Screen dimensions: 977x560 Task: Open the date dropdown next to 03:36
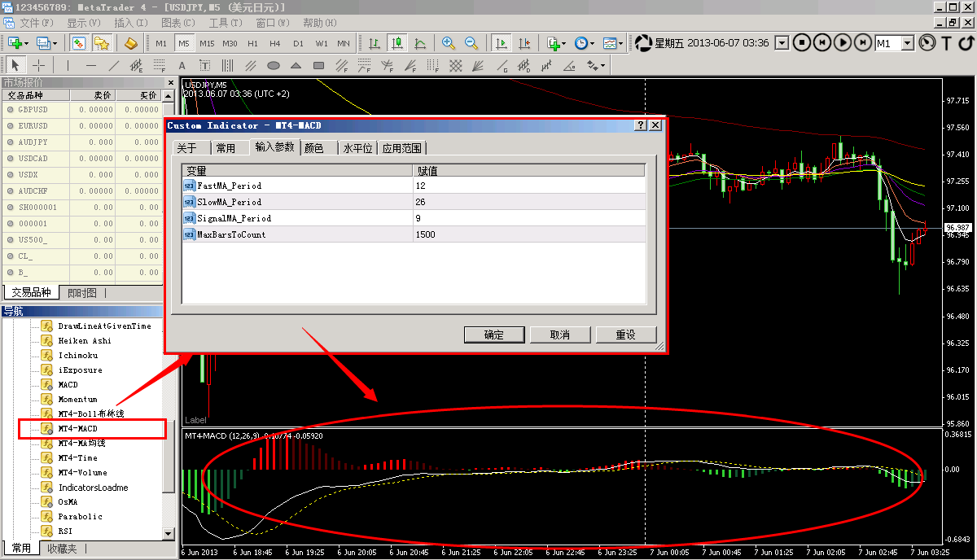(x=782, y=43)
